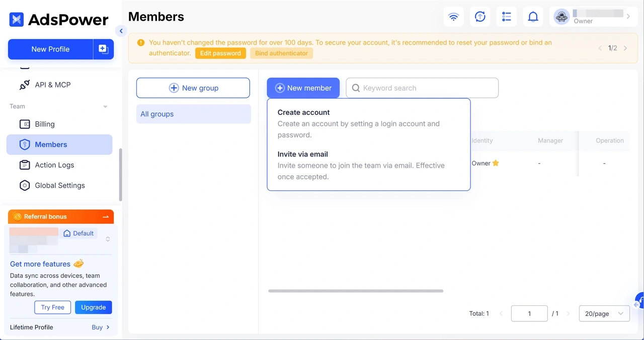Viewport: 644px width, 340px height.
Task: Click the Lifetime Profile label
Action: (32, 327)
